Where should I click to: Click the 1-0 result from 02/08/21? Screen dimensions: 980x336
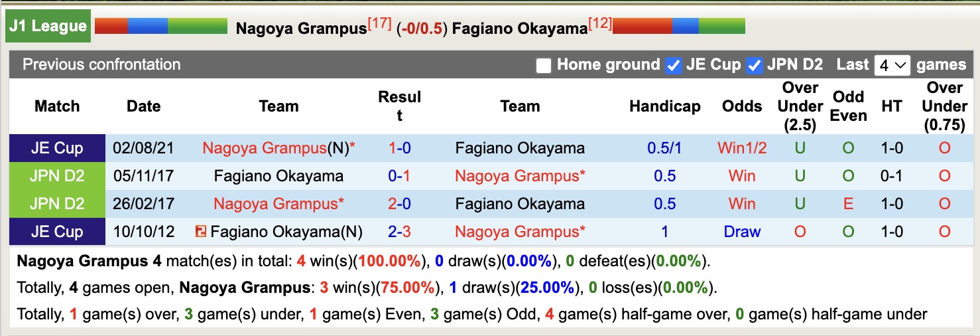click(x=400, y=148)
